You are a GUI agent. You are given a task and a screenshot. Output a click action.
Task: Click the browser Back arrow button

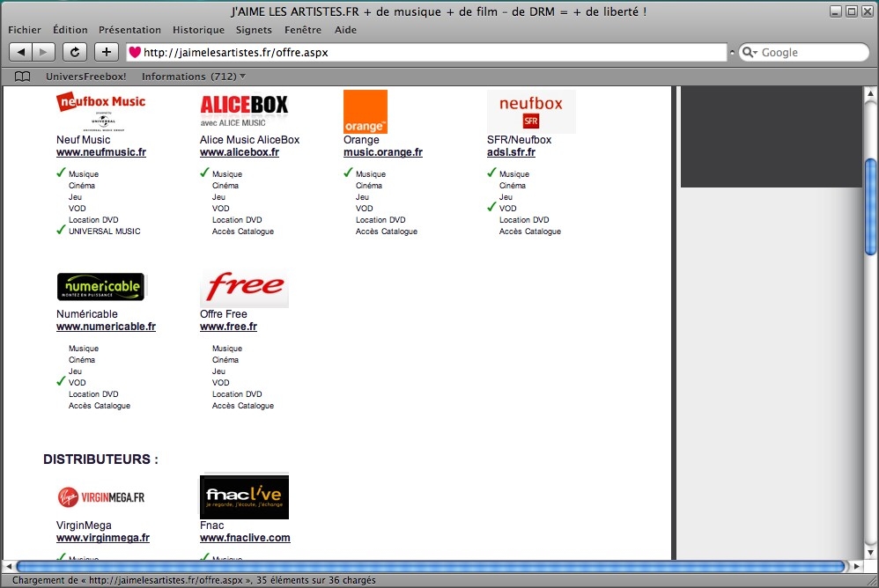pos(22,52)
